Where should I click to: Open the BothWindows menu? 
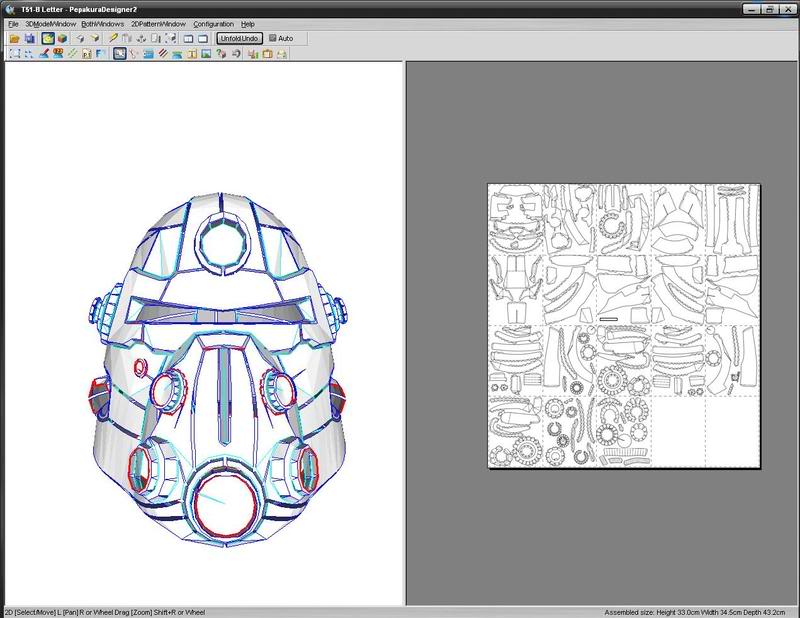coord(103,24)
